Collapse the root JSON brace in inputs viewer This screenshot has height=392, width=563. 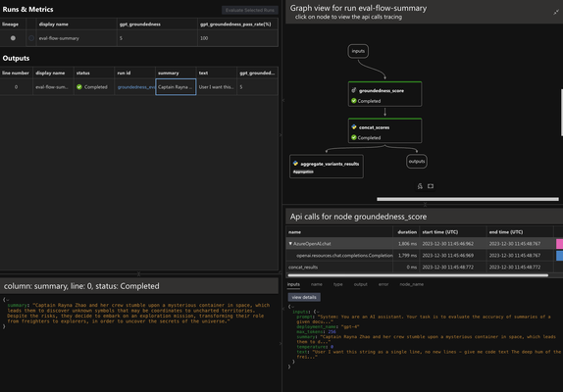(x=292, y=307)
